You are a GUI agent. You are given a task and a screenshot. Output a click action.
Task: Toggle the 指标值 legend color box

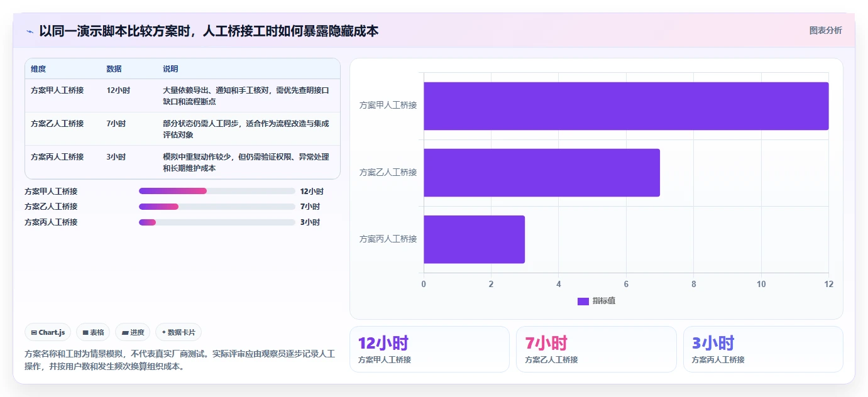pos(583,302)
